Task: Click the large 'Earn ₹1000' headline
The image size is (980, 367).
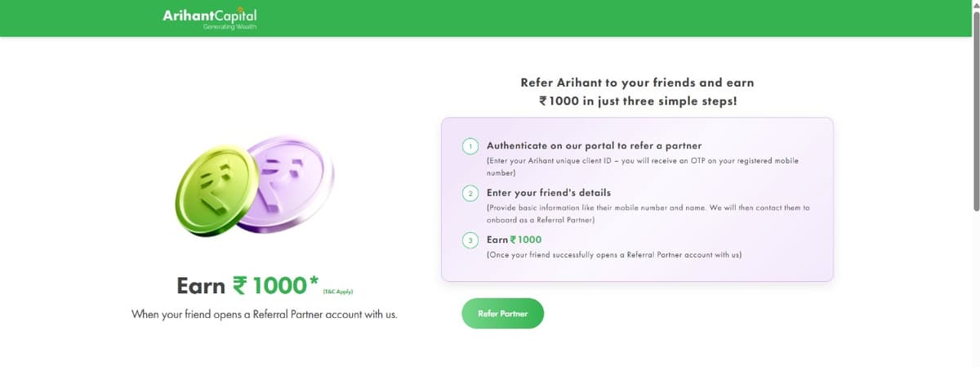Action: 242,285
